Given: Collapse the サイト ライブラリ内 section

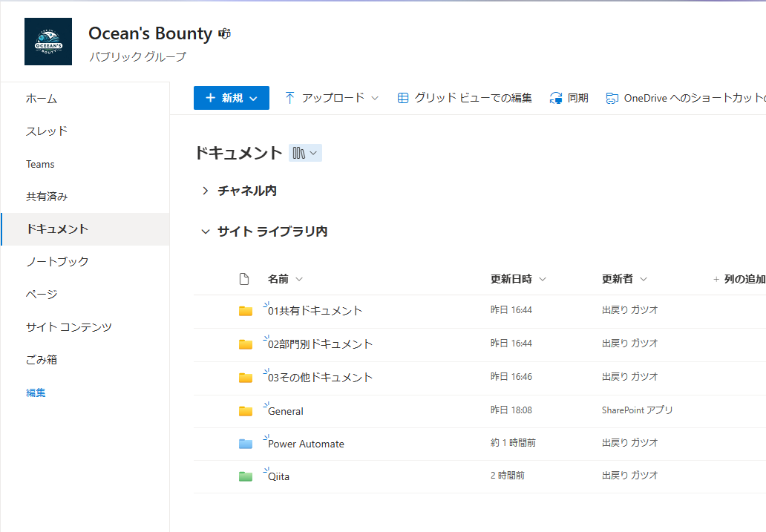Looking at the screenshot, I should pos(206,231).
